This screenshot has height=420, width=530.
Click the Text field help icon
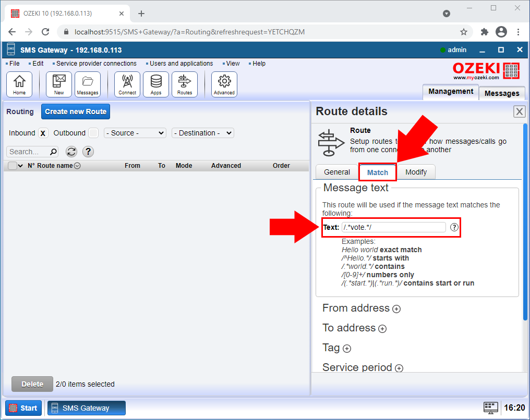tap(454, 227)
